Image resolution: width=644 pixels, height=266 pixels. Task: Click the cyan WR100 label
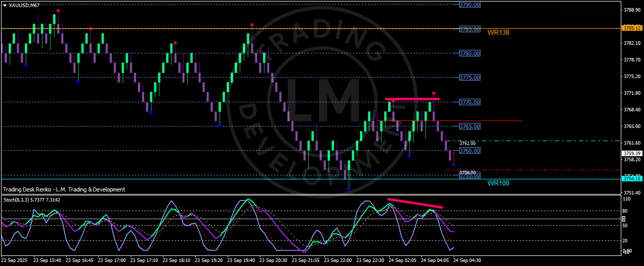pyautogui.click(x=498, y=183)
